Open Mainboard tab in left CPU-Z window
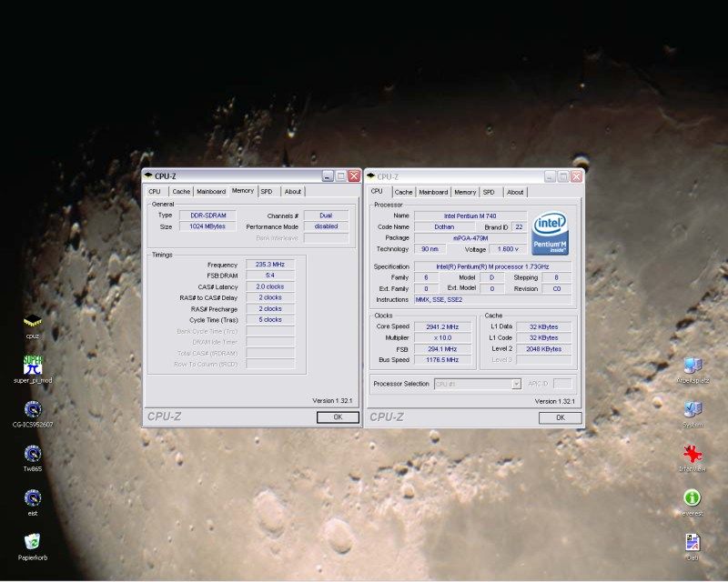Screen dimensions: 728x582 click(211, 191)
